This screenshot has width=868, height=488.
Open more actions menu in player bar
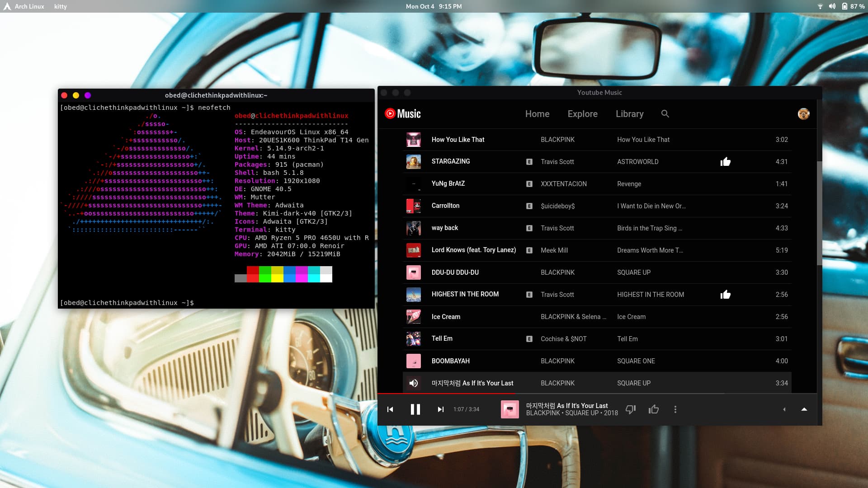coord(675,409)
